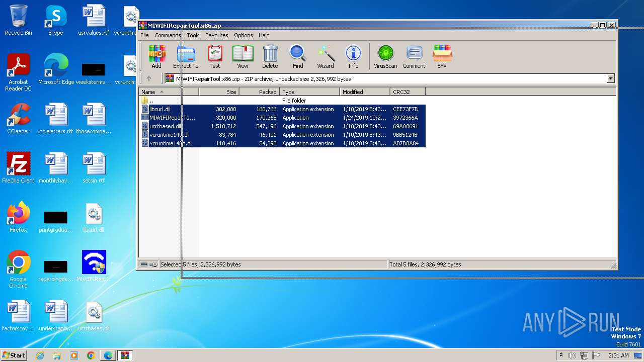Open factorscov document on desktop

pyautogui.click(x=18, y=316)
